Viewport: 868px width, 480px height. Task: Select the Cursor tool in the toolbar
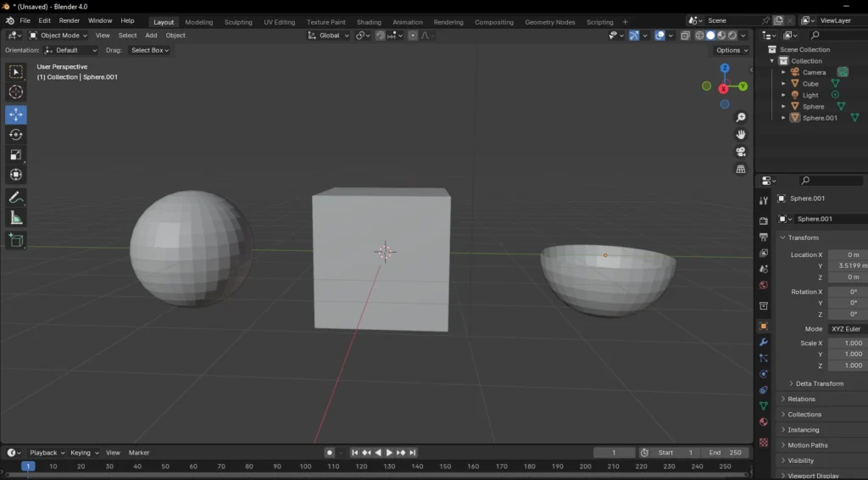pyautogui.click(x=16, y=92)
